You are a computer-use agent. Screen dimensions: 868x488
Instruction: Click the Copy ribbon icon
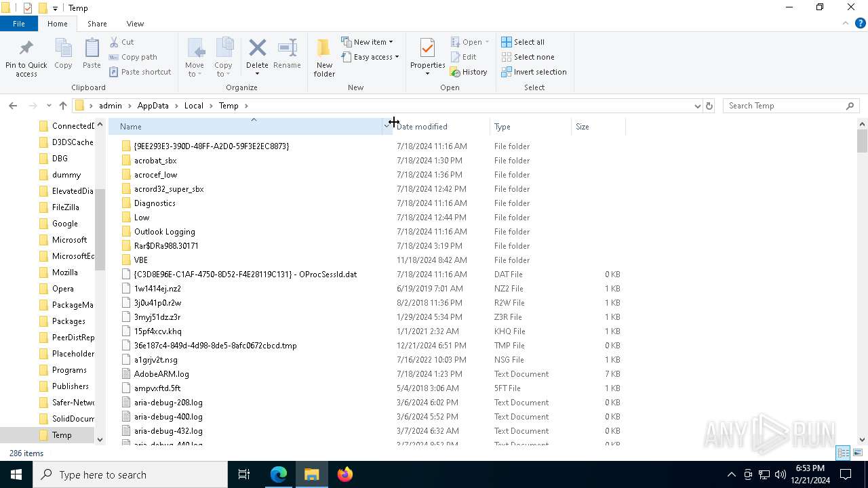[63, 49]
